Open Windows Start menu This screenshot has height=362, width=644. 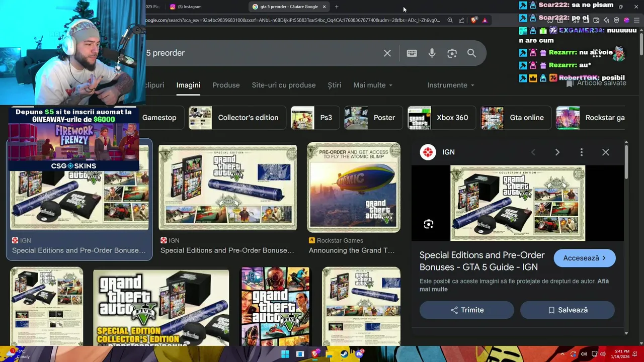[285, 354]
